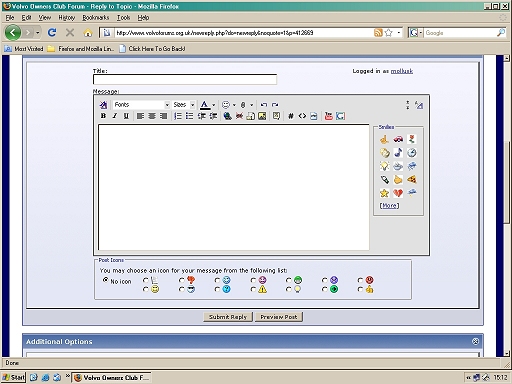This screenshot has width=512, height=384.
Task: Redo edit in message editor
Action: [x=275, y=105]
